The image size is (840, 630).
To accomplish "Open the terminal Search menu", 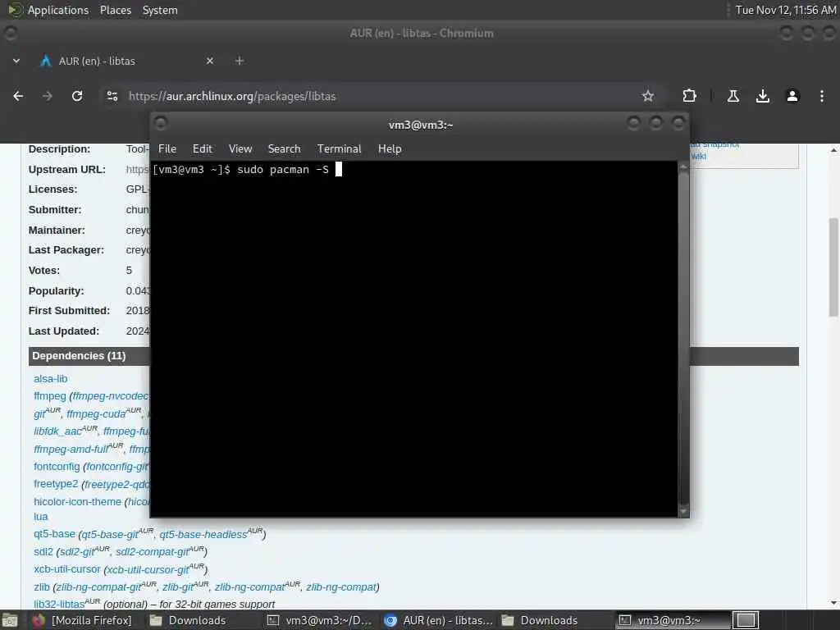I will pos(284,149).
